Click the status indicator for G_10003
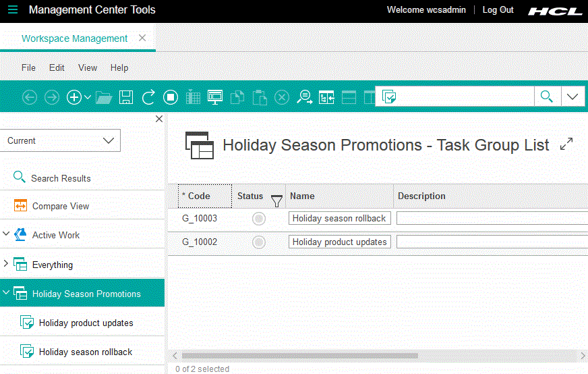Viewport: 588px width, 374px height. pyautogui.click(x=259, y=219)
